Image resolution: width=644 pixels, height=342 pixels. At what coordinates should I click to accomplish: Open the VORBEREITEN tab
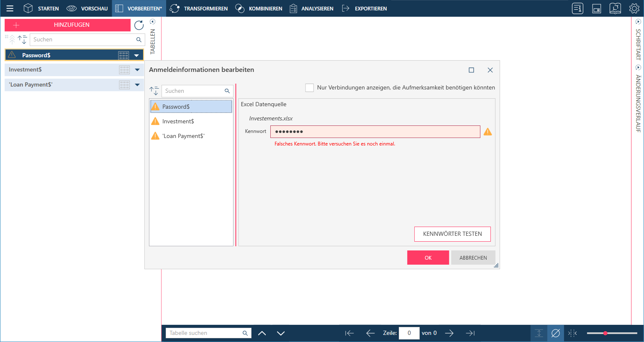[139, 8]
